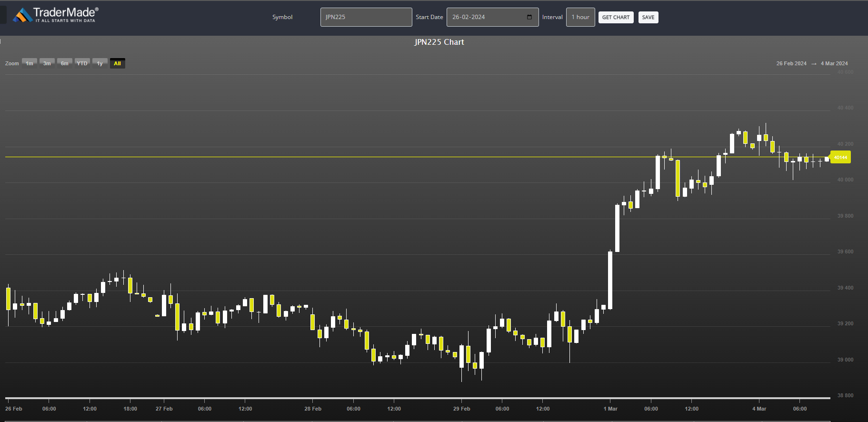Click the GET CHART button

[x=616, y=18]
